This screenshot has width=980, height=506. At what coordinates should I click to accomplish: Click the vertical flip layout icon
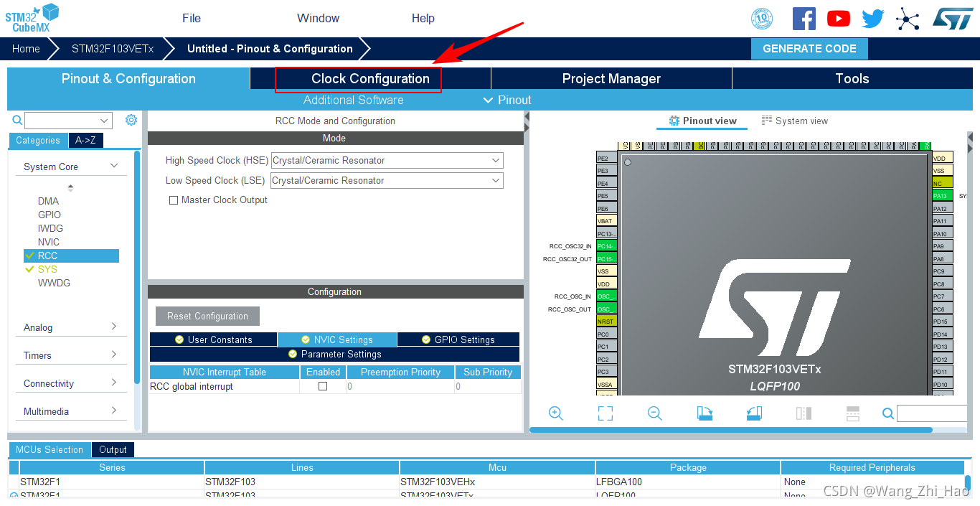[804, 413]
